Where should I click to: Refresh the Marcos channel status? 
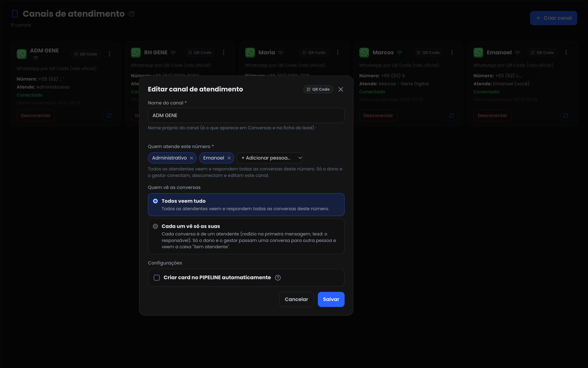(x=452, y=116)
